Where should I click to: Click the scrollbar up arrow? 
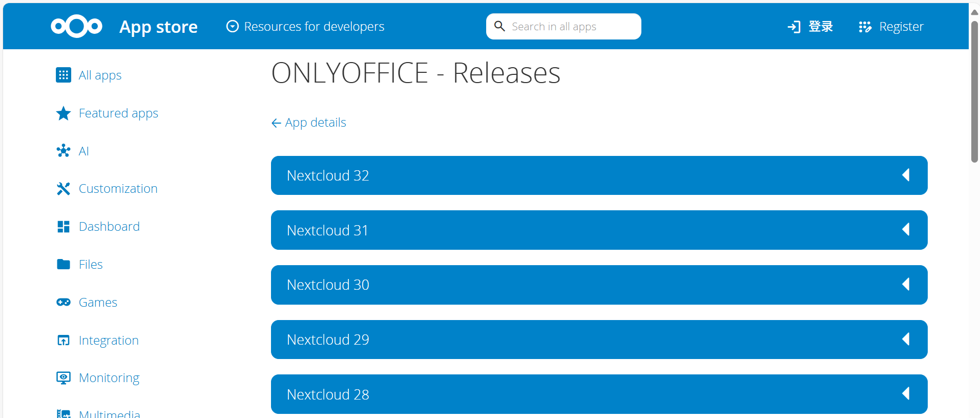point(974,12)
